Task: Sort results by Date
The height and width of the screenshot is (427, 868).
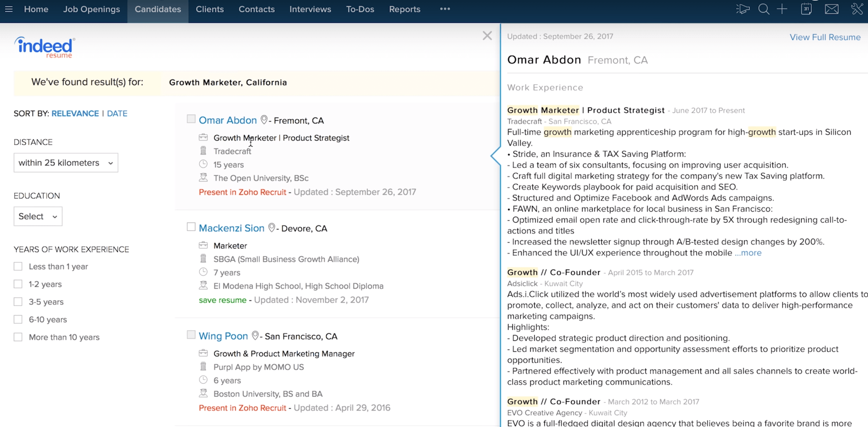Action: tap(117, 113)
